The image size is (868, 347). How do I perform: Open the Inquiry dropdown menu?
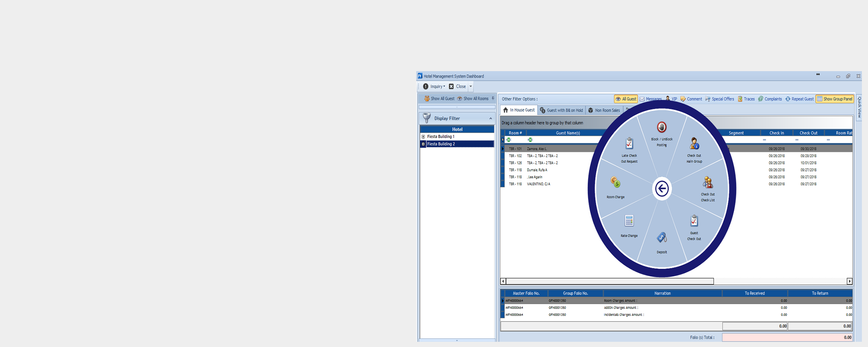pyautogui.click(x=434, y=86)
